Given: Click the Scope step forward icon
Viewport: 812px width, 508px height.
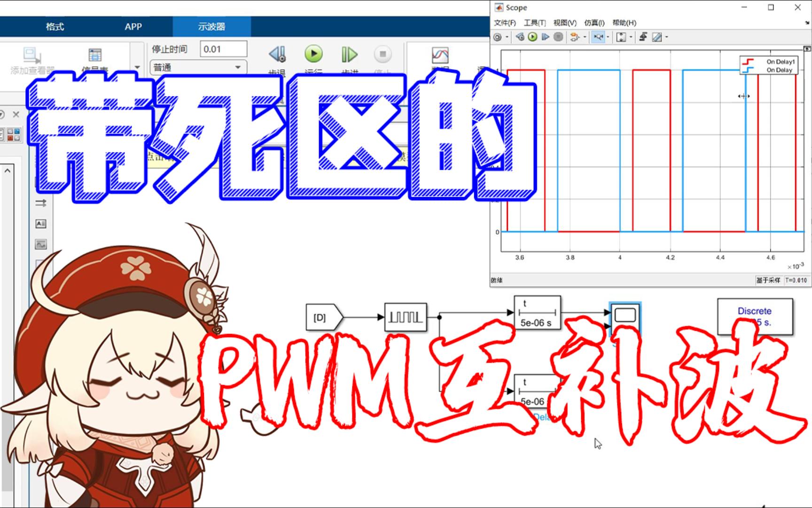Looking at the screenshot, I should (545, 37).
